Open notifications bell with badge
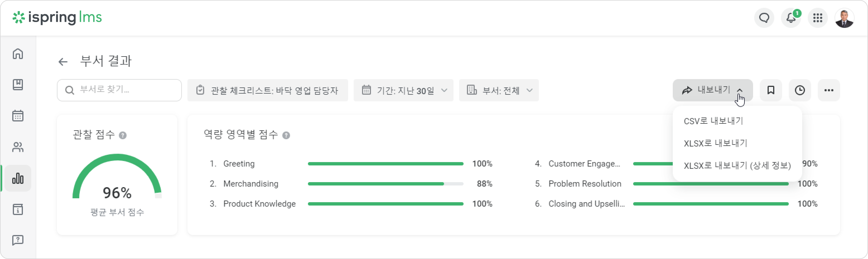Screen dimensions: 868x259 pos(791,18)
